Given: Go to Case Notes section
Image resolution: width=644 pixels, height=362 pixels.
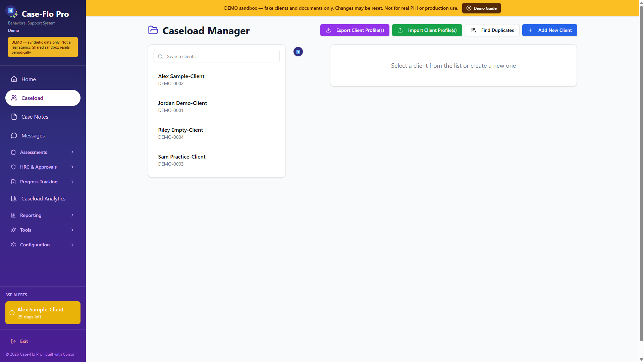Looking at the screenshot, I should click(x=43, y=117).
